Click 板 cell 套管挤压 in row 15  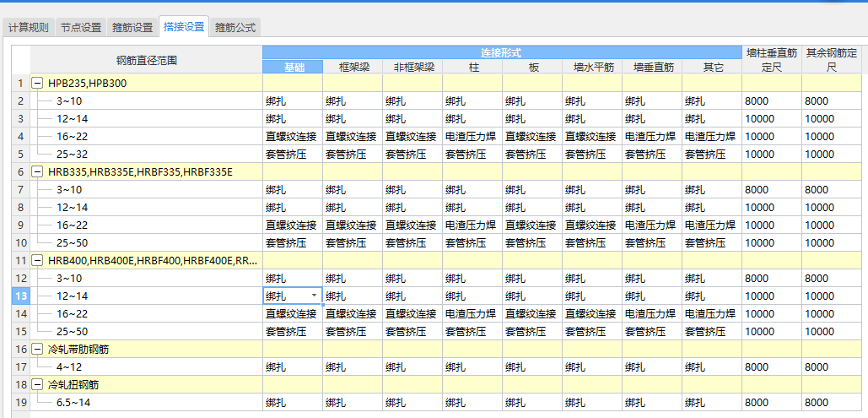(532, 332)
